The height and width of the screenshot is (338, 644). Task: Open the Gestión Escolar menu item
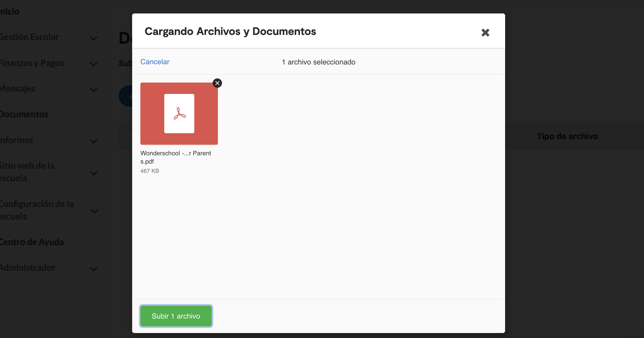[29, 37]
